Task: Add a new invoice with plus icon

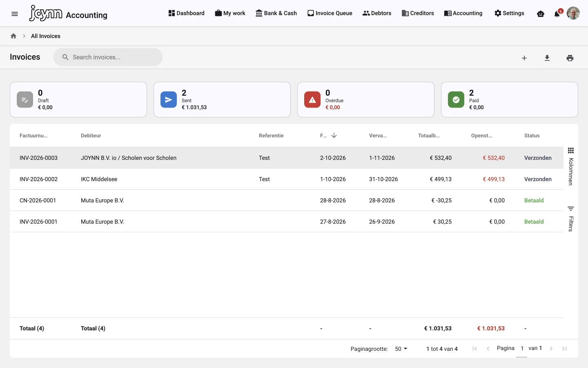Action: [524, 58]
